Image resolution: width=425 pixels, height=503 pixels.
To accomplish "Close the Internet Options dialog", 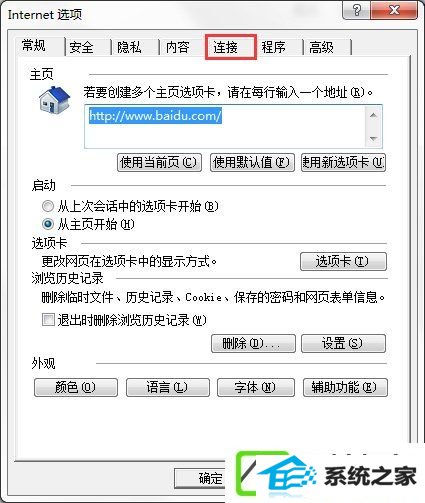I will click(x=394, y=11).
